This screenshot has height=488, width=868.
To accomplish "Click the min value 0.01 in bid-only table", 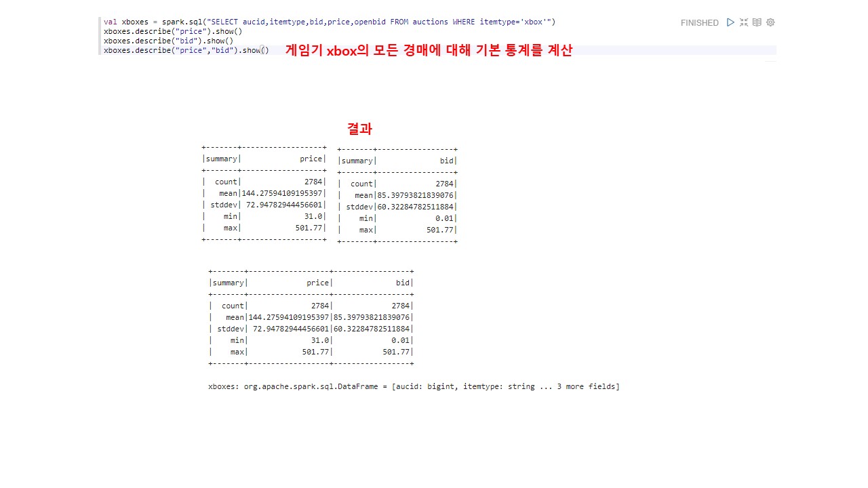I will pyautogui.click(x=445, y=218).
